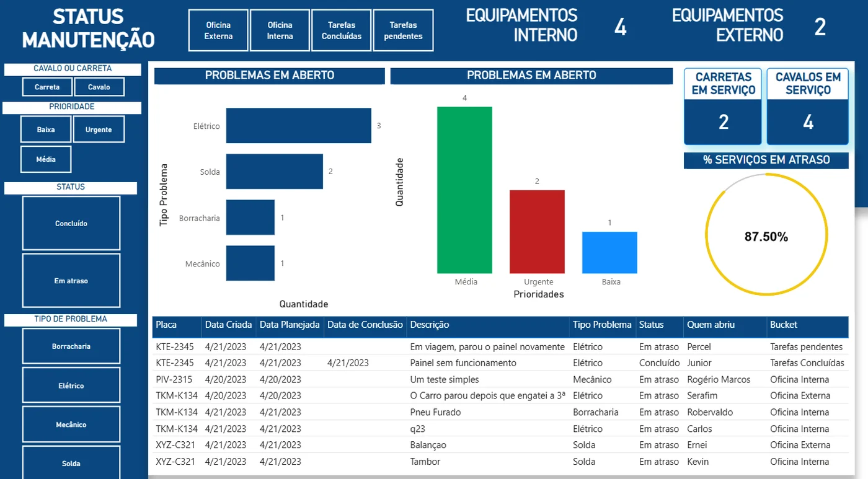
Task: Click the green Média bar in the priorities chart
Action: point(464,190)
